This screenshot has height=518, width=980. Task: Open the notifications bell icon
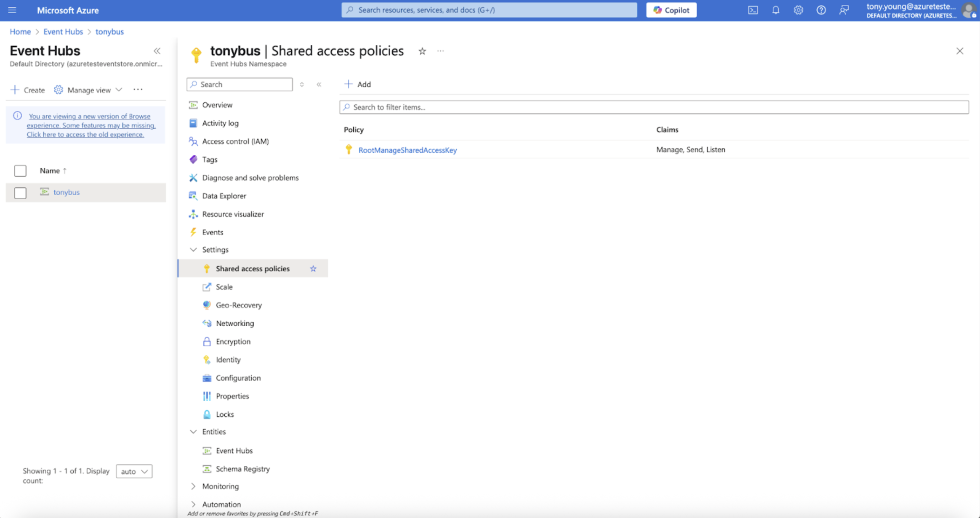[x=775, y=10]
